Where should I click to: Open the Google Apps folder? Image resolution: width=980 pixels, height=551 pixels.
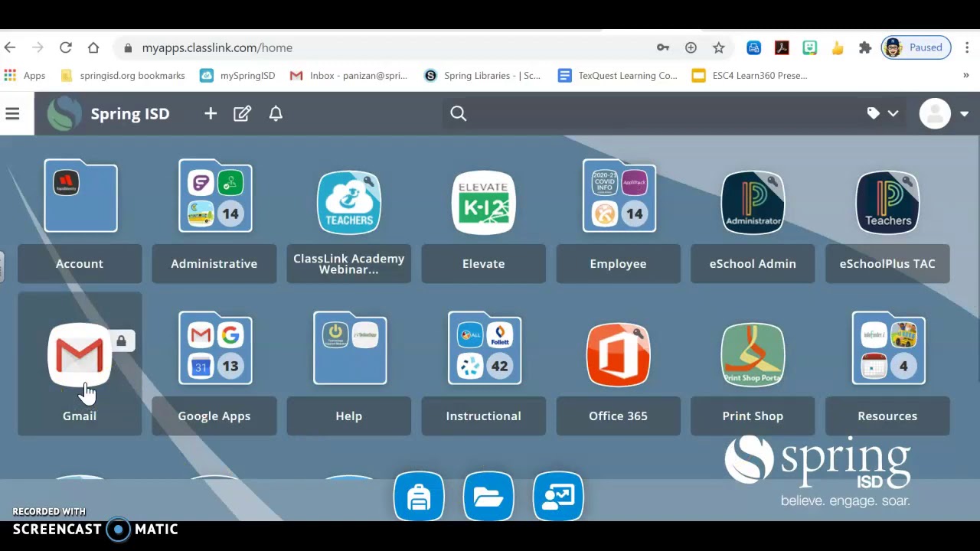215,349
